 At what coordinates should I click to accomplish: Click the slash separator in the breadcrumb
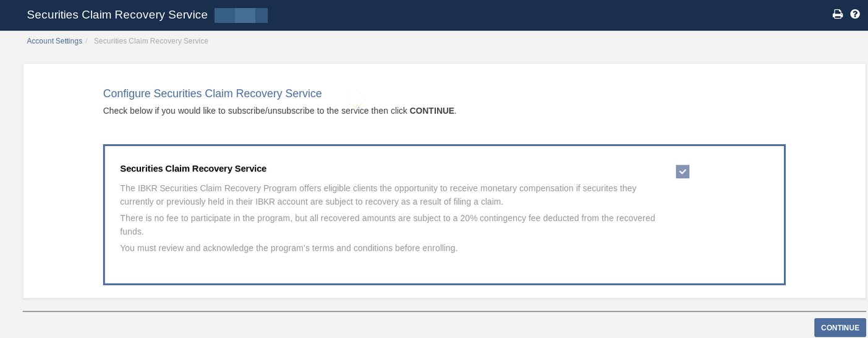point(87,41)
